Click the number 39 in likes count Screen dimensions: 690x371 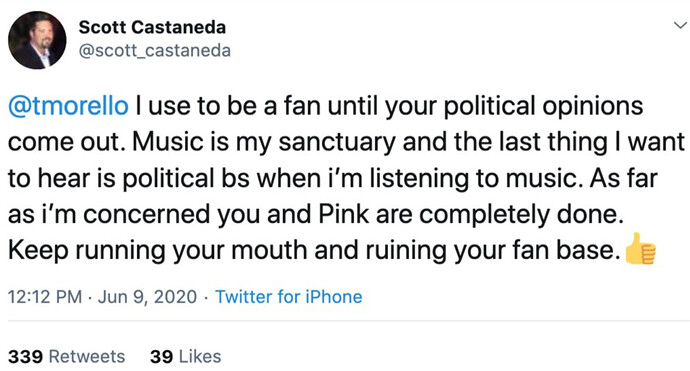(161, 356)
